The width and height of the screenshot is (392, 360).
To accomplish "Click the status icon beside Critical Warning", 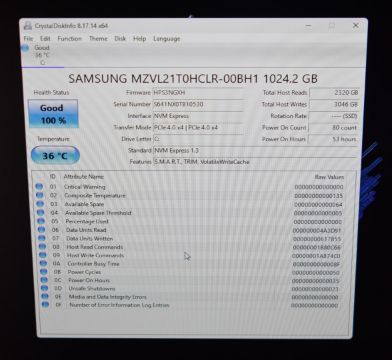I will [x=39, y=187].
